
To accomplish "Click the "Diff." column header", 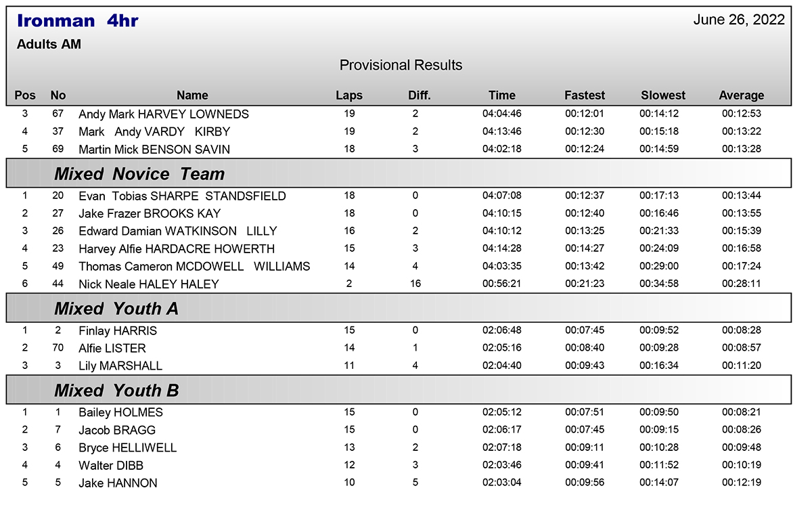I will tap(420, 95).
